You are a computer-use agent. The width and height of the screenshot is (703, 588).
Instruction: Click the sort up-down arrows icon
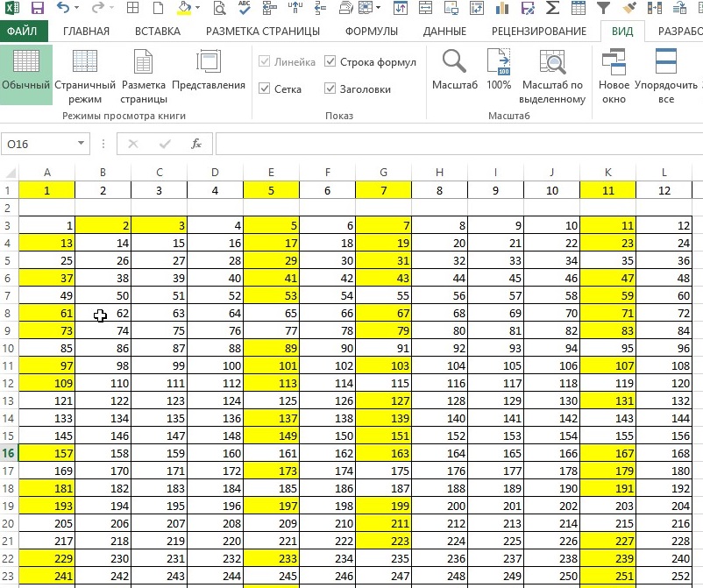(401, 8)
